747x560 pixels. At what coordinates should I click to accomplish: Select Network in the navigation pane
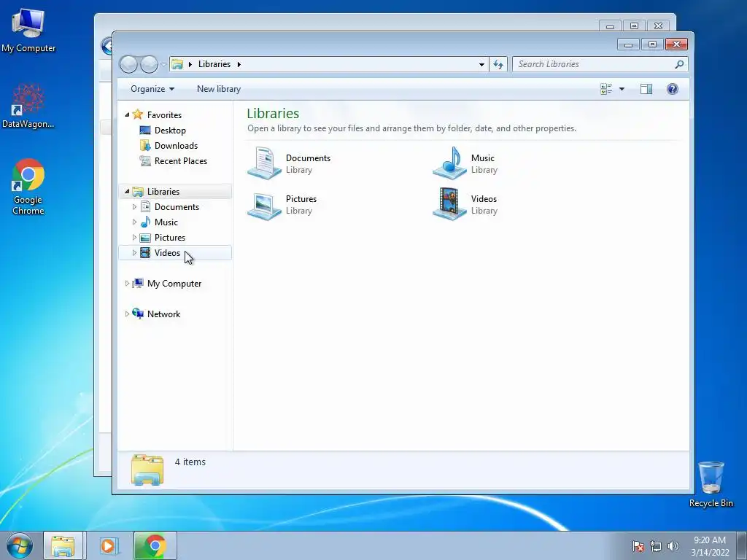(x=163, y=314)
